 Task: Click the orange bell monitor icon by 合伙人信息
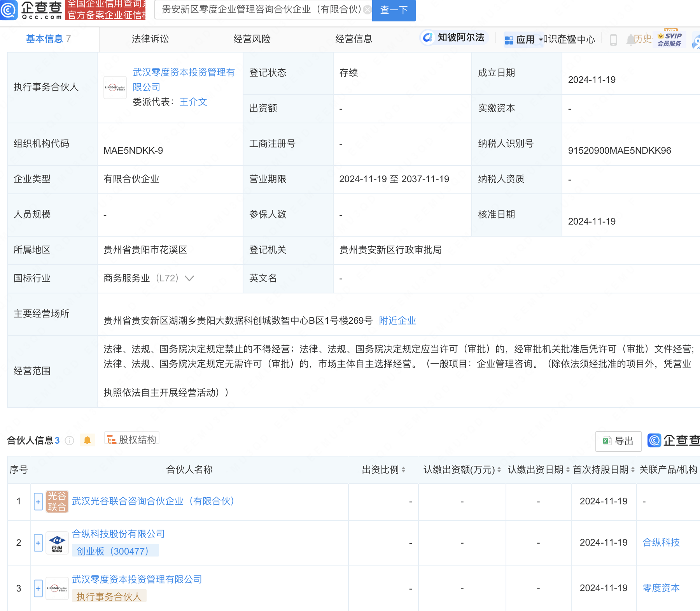(x=87, y=440)
